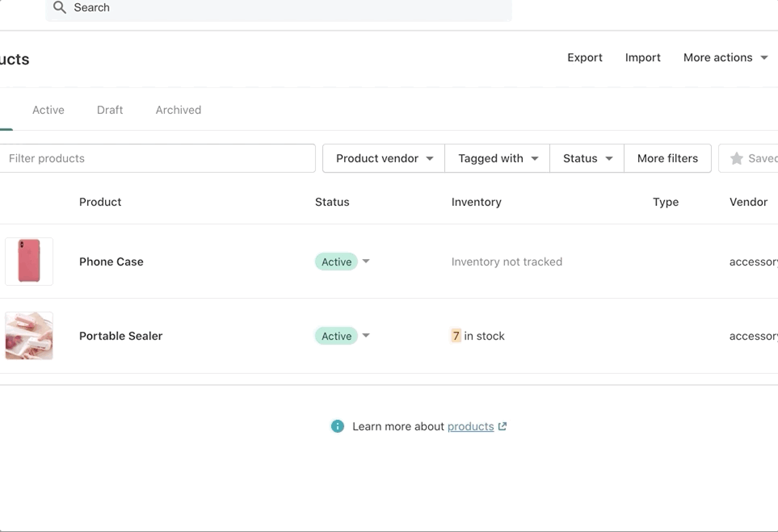
Task: Open the Product vendor filter dropdown
Action: 383,158
